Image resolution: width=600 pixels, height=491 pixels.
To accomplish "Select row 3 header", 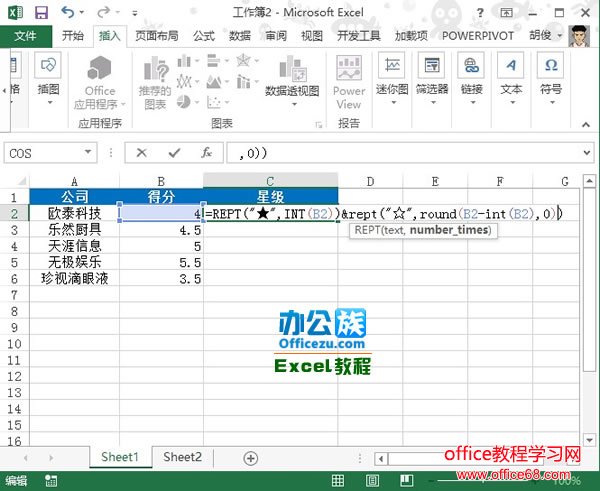I will tap(14, 230).
